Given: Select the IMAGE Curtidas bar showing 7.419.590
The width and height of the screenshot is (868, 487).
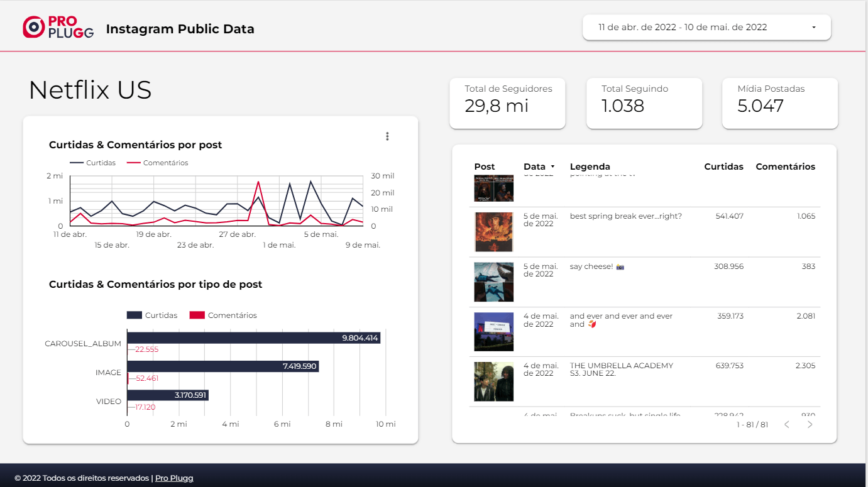Looking at the screenshot, I should [222, 366].
